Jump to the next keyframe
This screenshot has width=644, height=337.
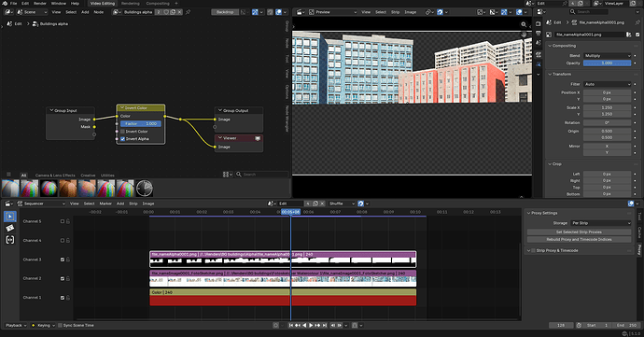click(317, 325)
